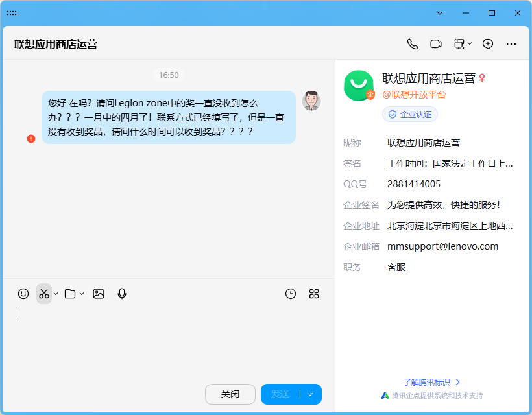Minimize the chat window

pos(466,13)
